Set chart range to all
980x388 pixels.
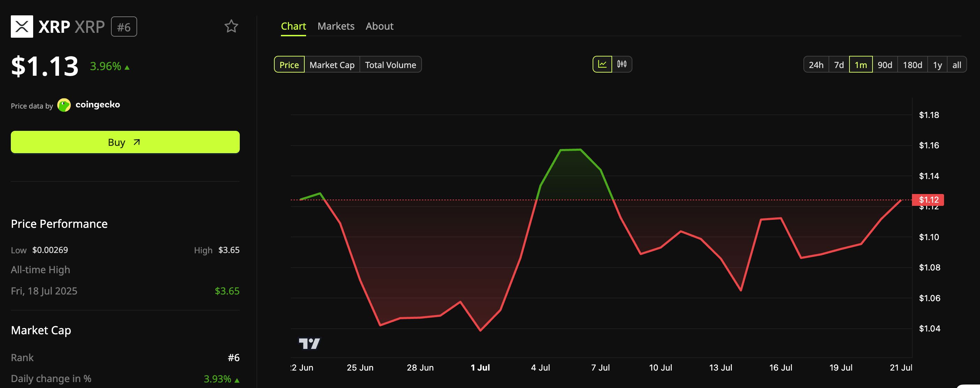956,65
